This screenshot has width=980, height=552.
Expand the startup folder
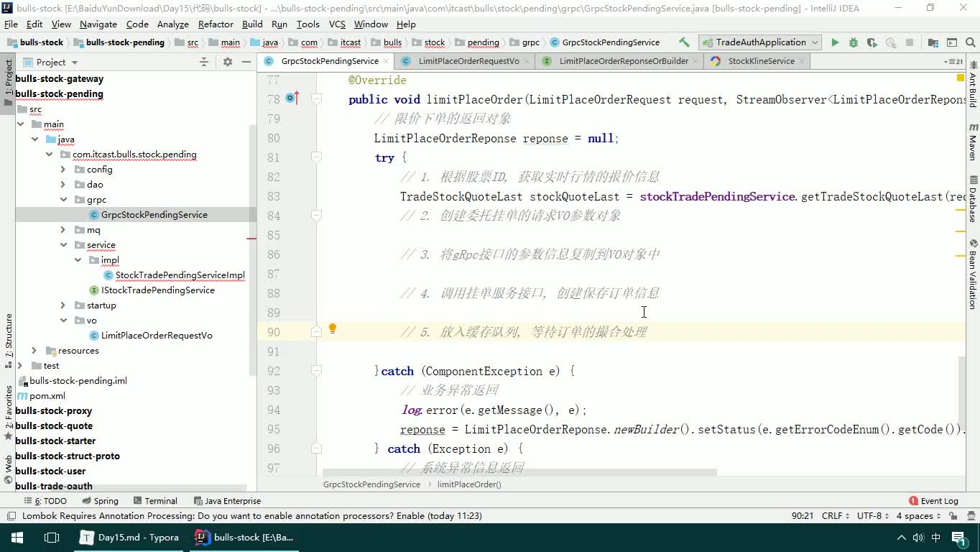coord(63,305)
